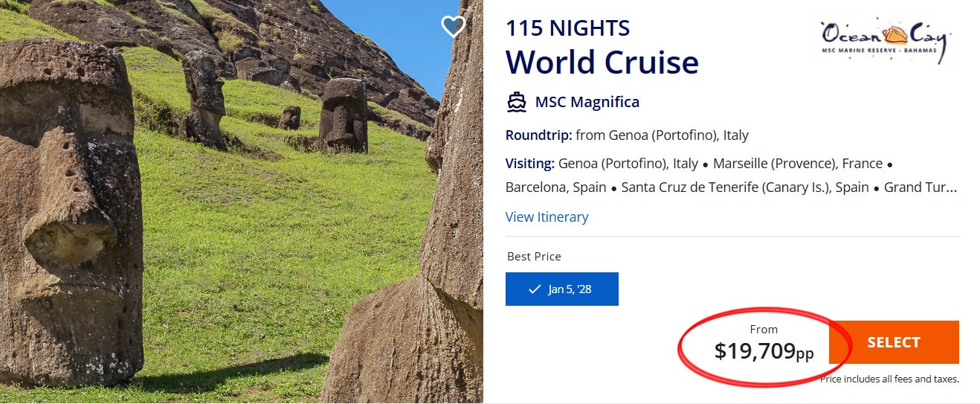Click the World Cruise title

click(602, 62)
